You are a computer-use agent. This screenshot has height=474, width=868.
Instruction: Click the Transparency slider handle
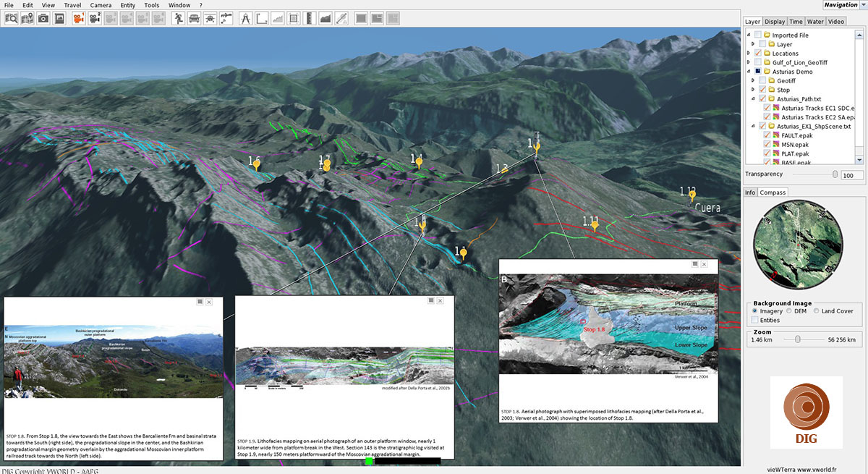(835, 174)
